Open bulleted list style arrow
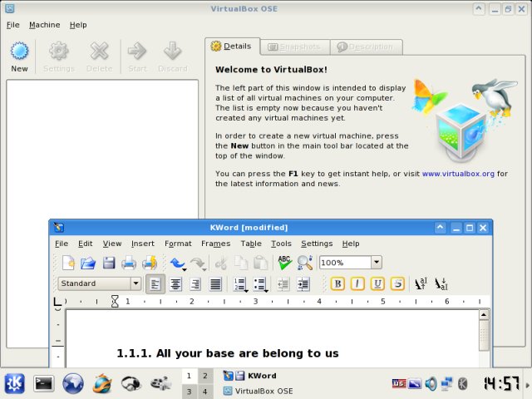The height and width of the screenshot is (399, 532). pyautogui.click(x=266, y=291)
